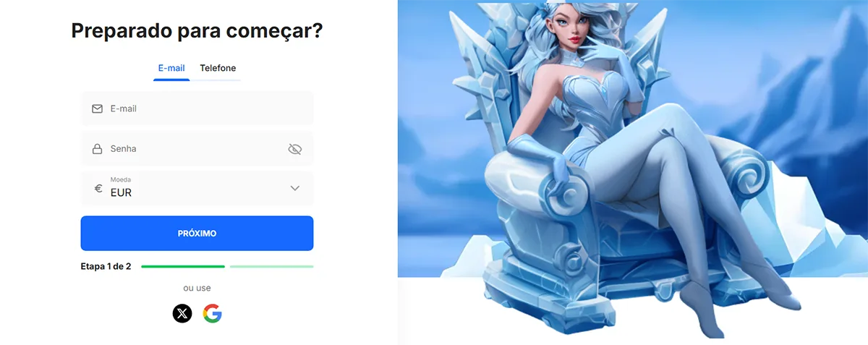Expand currency list using chevron arrow

294,188
